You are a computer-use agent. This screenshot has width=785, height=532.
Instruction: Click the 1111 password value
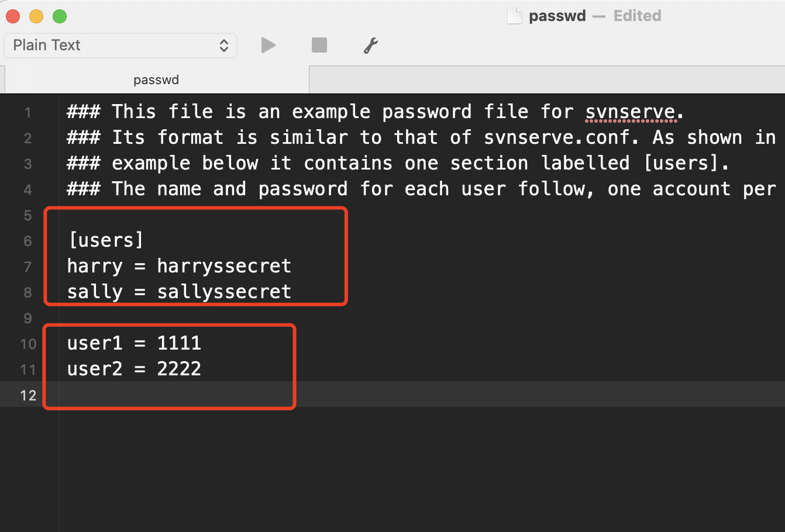pyautogui.click(x=179, y=343)
